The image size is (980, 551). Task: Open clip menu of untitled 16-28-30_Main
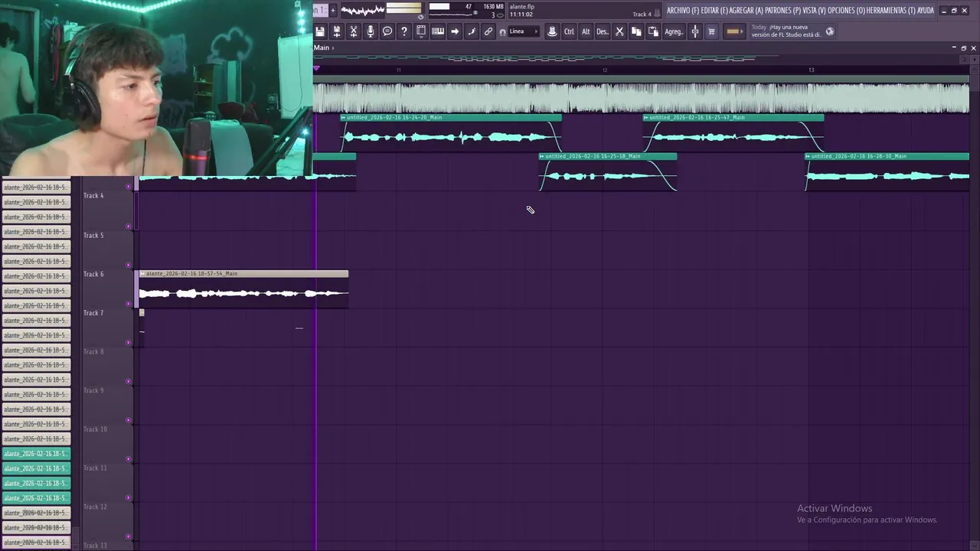tap(808, 156)
